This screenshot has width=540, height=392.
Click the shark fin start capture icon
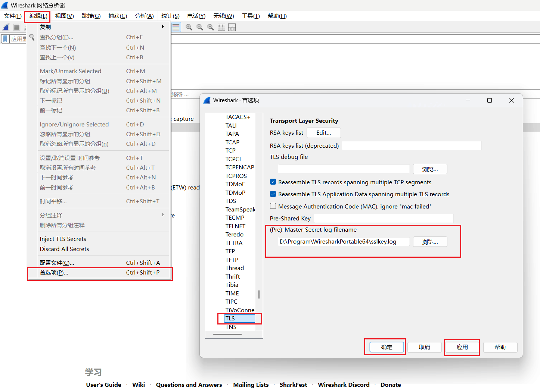click(6, 27)
